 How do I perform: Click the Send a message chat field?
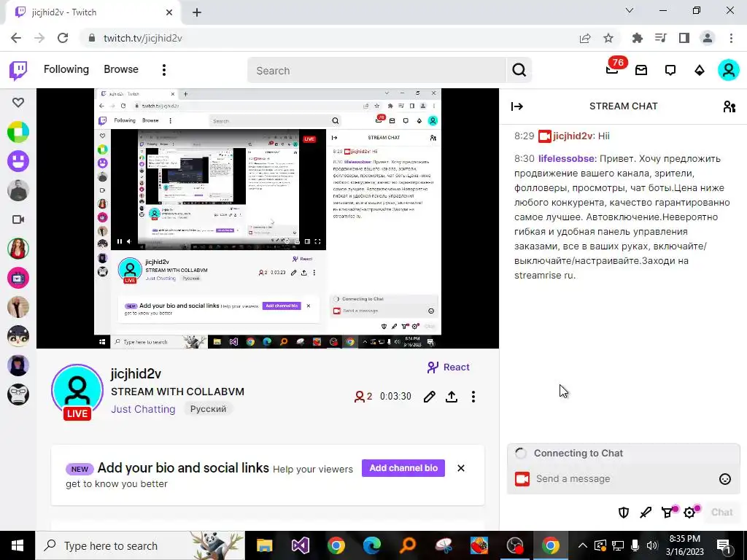click(x=624, y=478)
